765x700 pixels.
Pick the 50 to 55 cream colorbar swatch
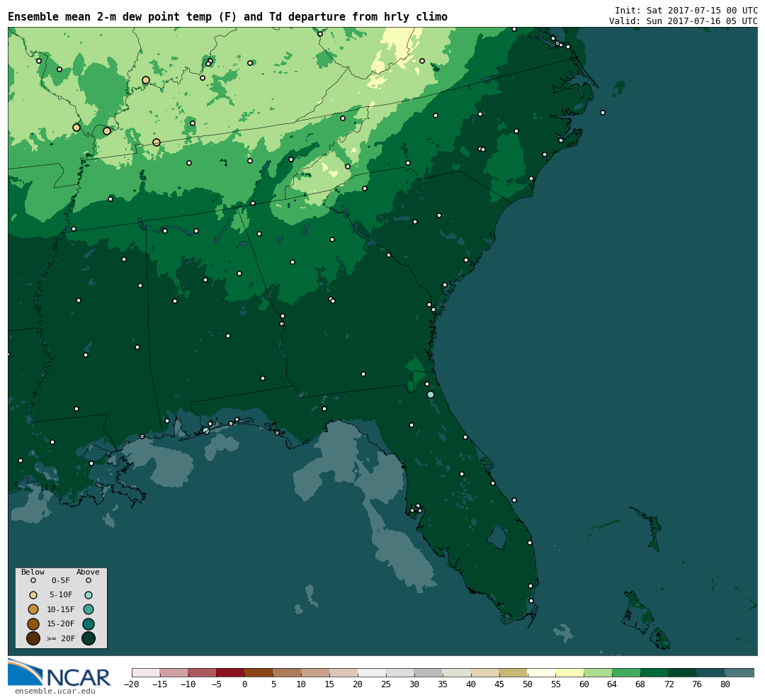pyautogui.click(x=542, y=672)
